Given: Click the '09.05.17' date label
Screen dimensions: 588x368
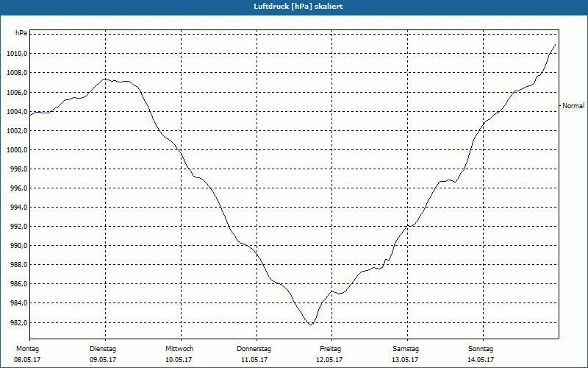Looking at the screenshot, I should tap(103, 360).
